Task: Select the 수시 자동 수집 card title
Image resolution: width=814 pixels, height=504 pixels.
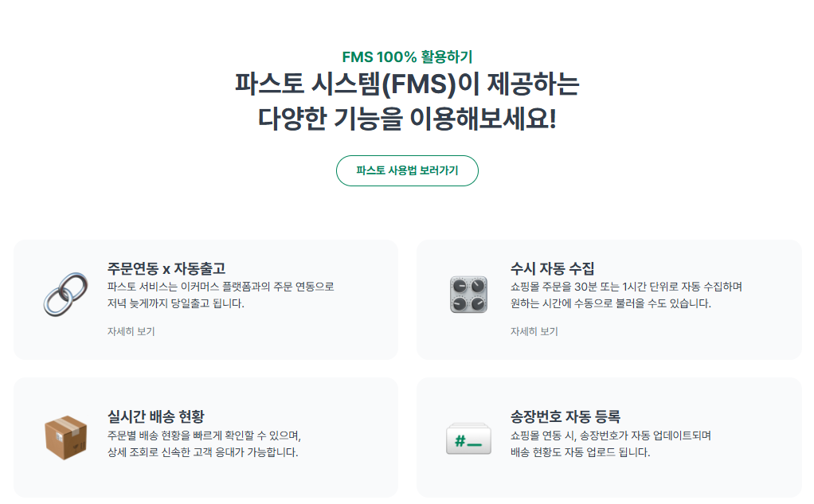Action: tap(552, 268)
